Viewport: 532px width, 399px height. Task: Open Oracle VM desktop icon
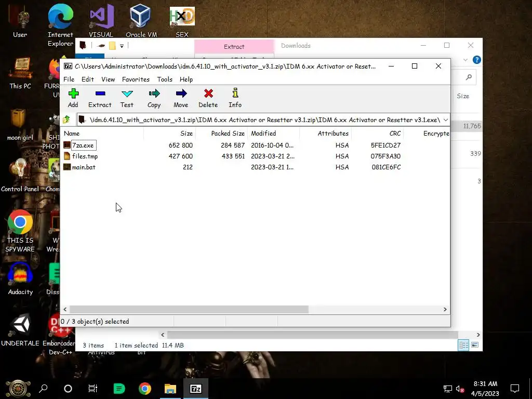[141, 21]
